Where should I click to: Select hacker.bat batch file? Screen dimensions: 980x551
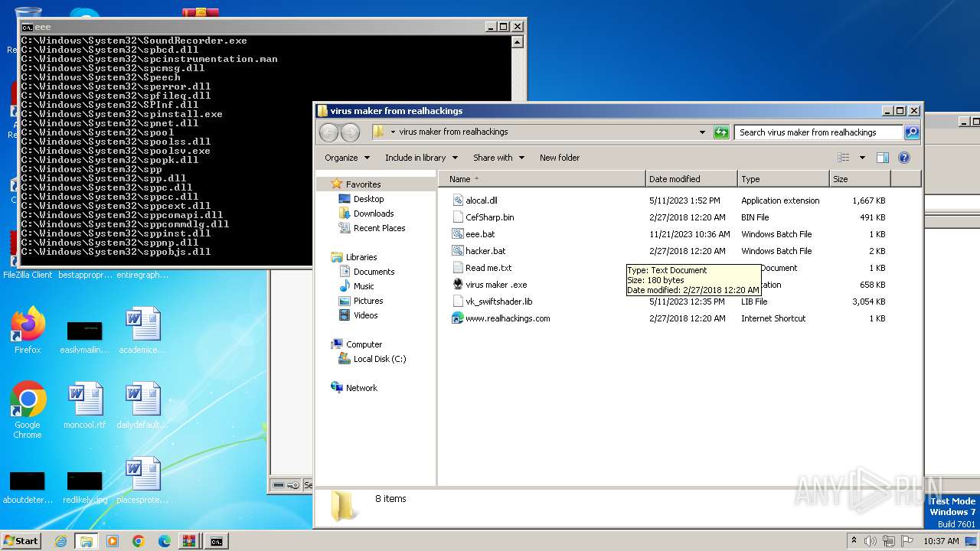(485, 251)
